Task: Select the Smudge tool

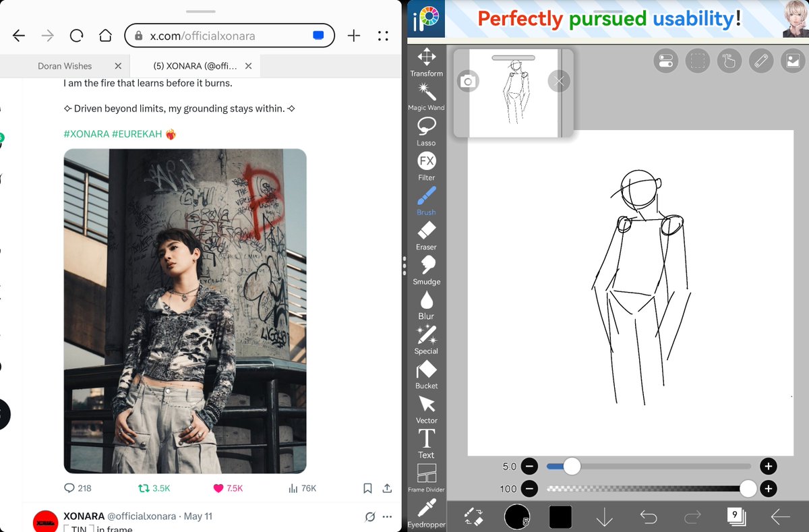Action: [x=426, y=270]
